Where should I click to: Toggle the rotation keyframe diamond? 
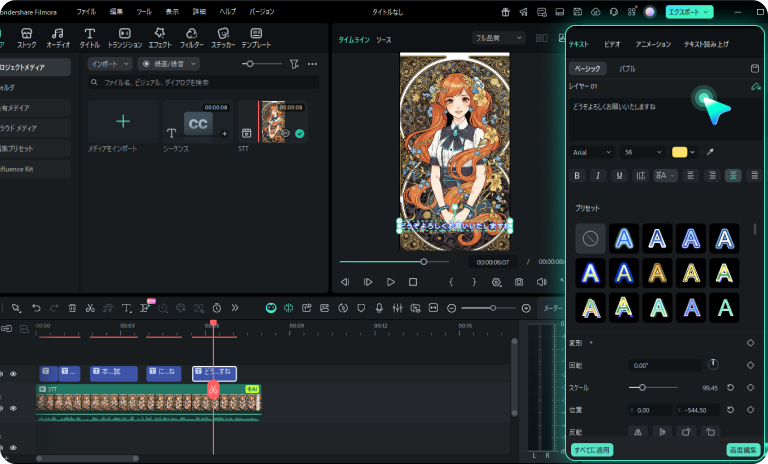tap(750, 364)
